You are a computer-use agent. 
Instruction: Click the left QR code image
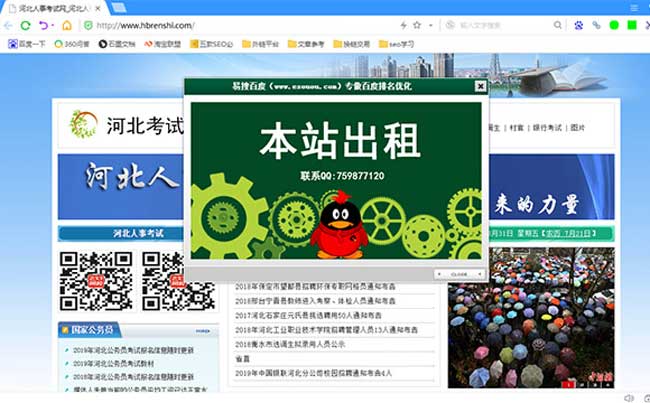click(96, 281)
